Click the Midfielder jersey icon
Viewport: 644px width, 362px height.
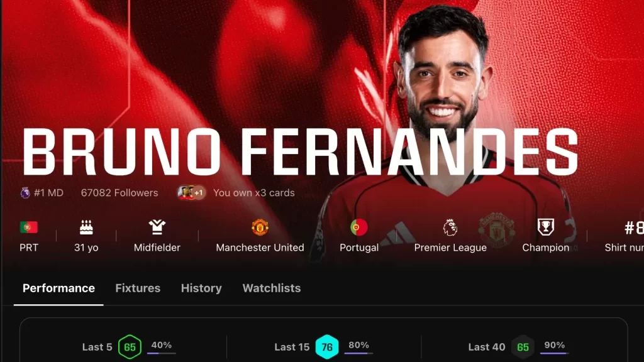point(157,227)
